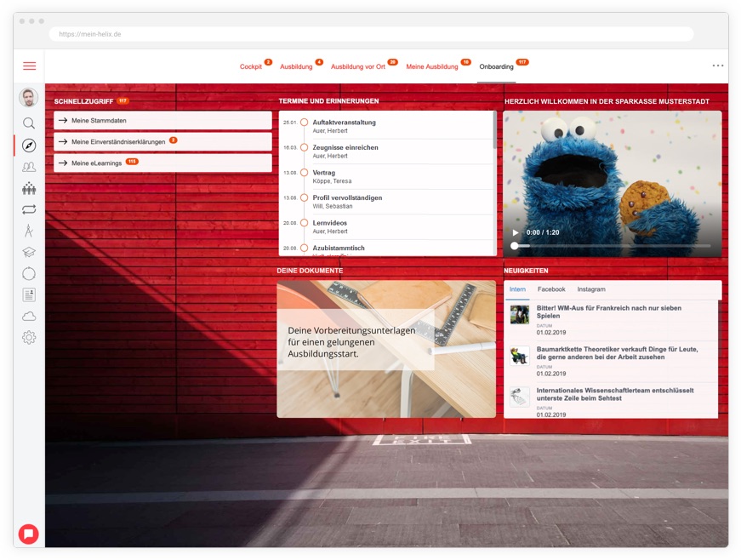This screenshot has width=741, height=560.
Task: Click the user profile avatar
Action: click(29, 98)
